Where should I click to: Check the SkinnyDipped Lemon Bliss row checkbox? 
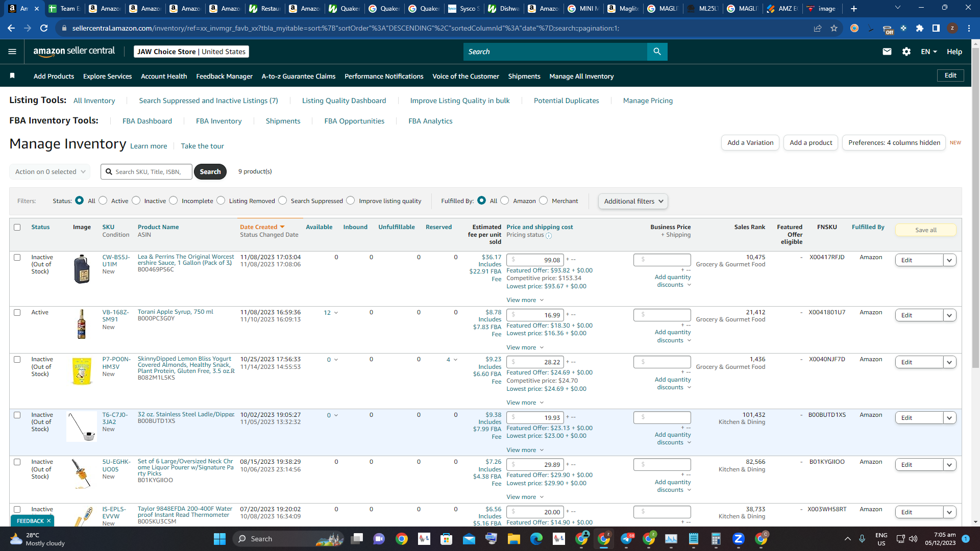click(17, 359)
